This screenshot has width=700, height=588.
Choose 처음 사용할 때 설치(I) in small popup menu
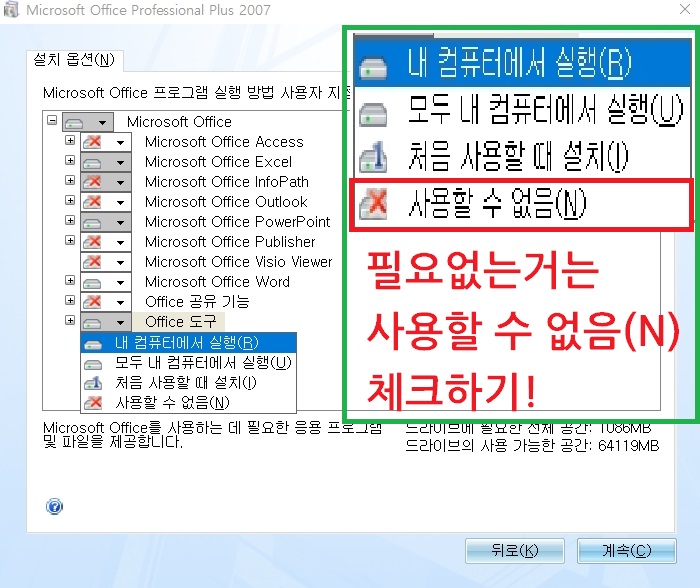coord(188,383)
